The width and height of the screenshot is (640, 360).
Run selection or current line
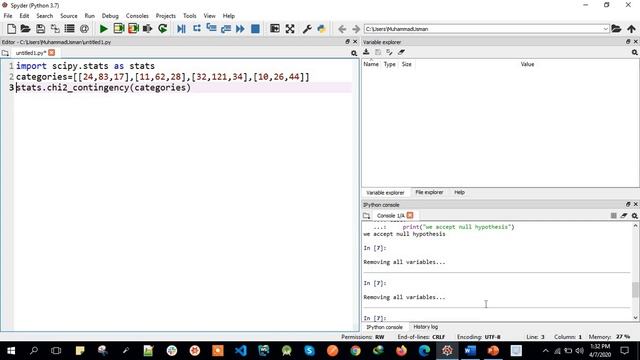[148, 29]
